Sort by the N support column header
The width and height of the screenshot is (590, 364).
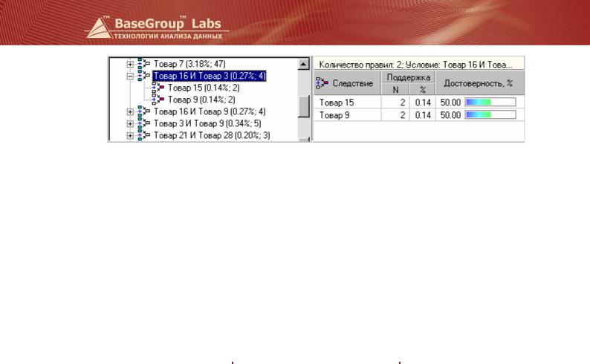click(x=395, y=89)
